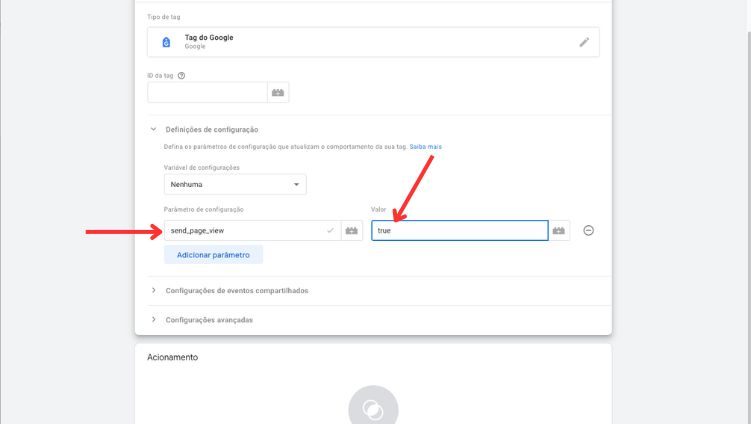Open variable picker beside send_page_view field
The image size is (751, 424).
(352, 230)
